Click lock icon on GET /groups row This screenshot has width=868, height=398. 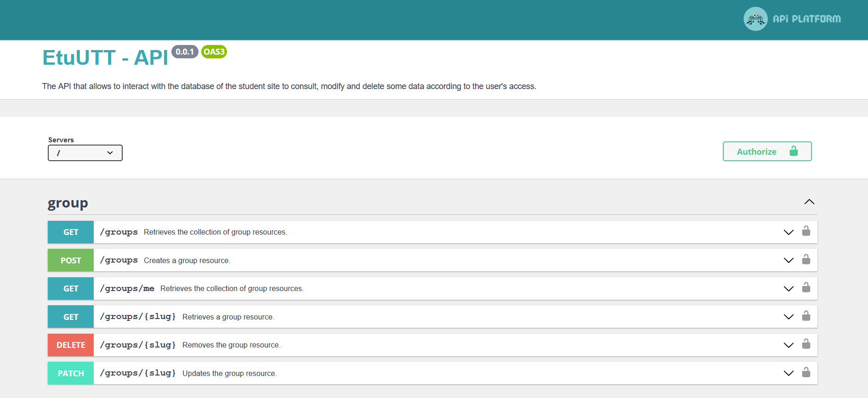pyautogui.click(x=806, y=231)
